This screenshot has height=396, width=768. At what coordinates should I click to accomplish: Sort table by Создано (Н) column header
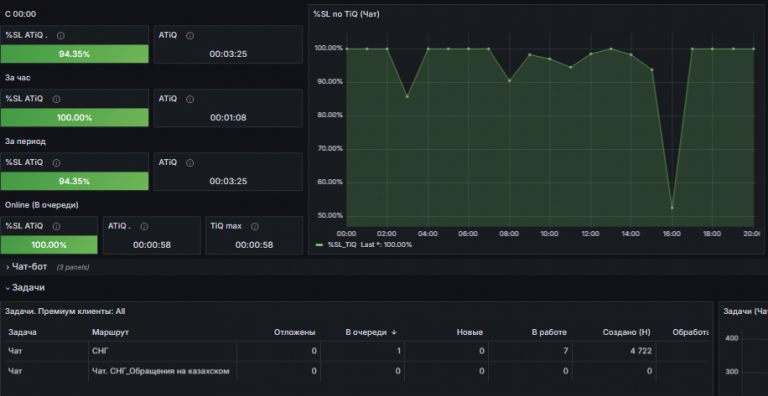coord(626,332)
